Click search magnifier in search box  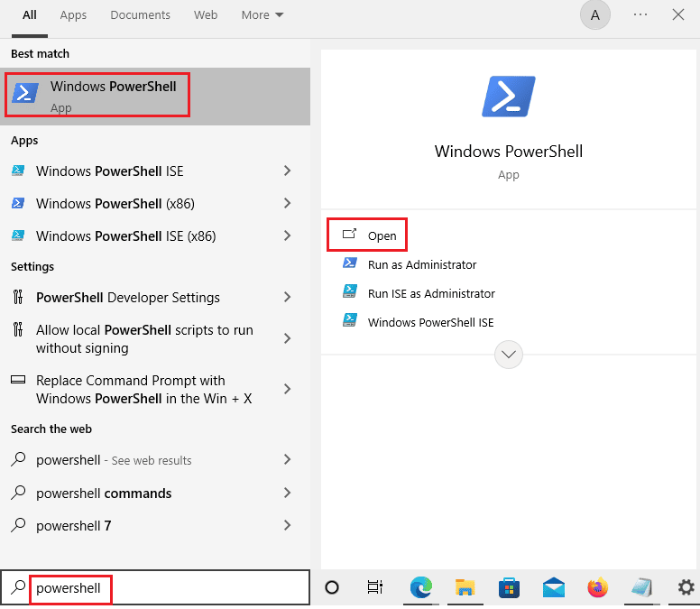tap(17, 587)
